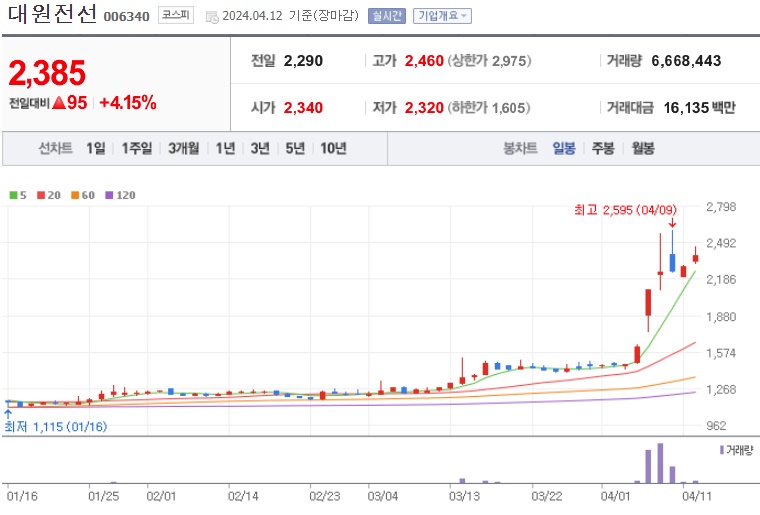Select the 5년 line chart period
Viewport: 760px width, 515px height.
tap(295, 148)
